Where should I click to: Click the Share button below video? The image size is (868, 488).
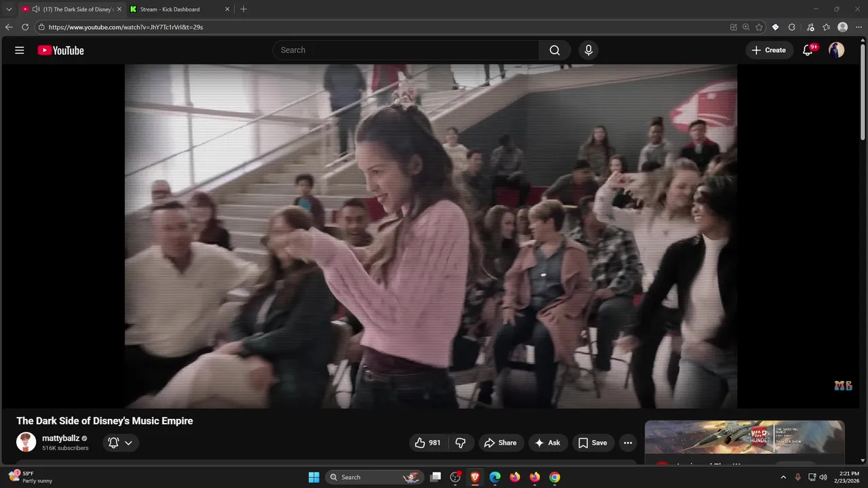(500, 443)
